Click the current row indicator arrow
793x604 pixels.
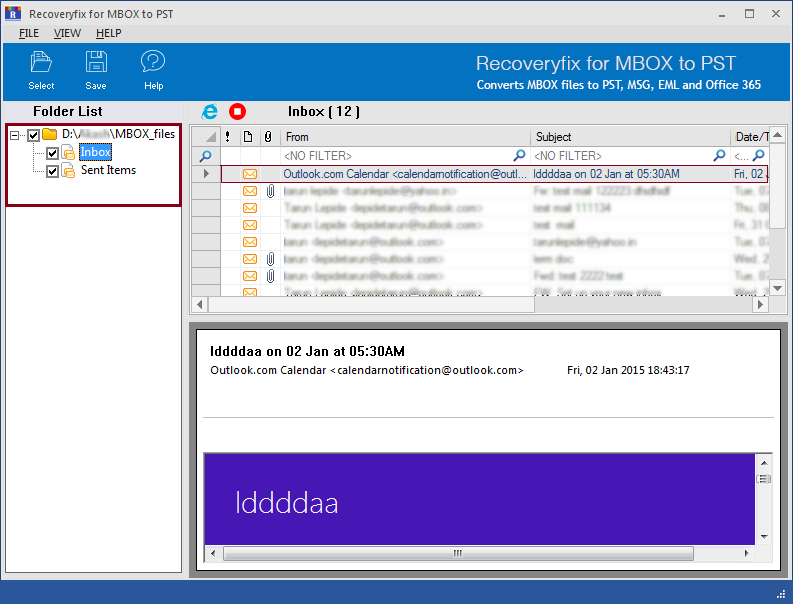click(x=206, y=174)
